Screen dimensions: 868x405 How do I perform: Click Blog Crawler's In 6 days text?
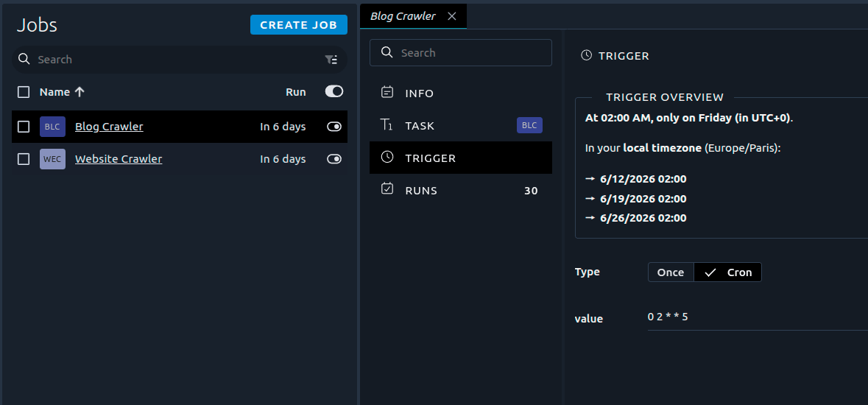pos(283,127)
